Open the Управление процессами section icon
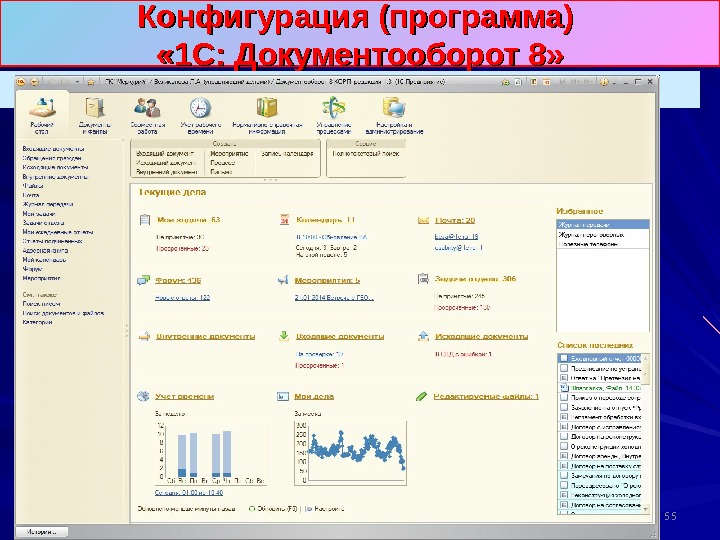 (334, 108)
